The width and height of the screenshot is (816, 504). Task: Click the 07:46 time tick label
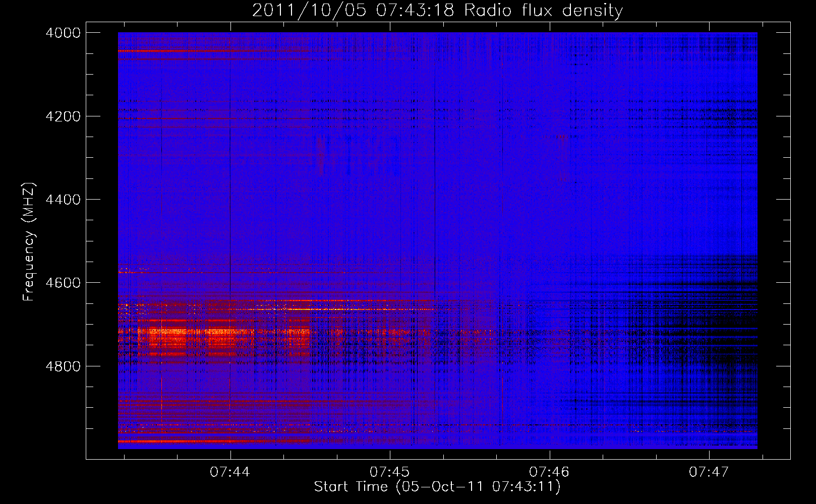pyautogui.click(x=549, y=472)
